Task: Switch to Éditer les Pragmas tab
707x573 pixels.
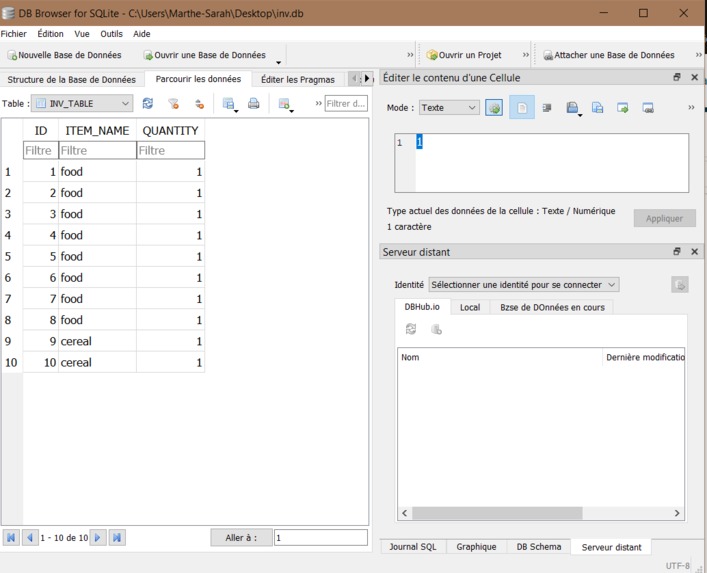Action: [298, 79]
